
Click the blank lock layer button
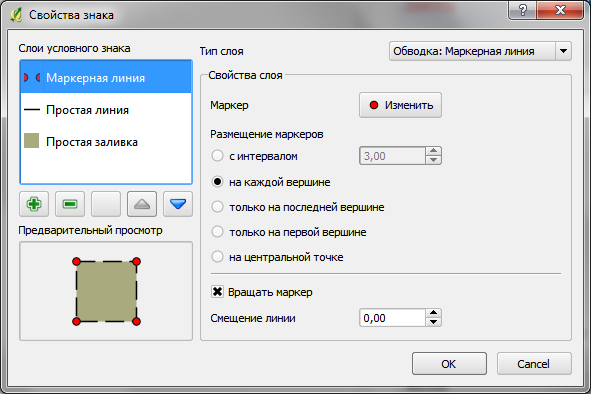(106, 204)
